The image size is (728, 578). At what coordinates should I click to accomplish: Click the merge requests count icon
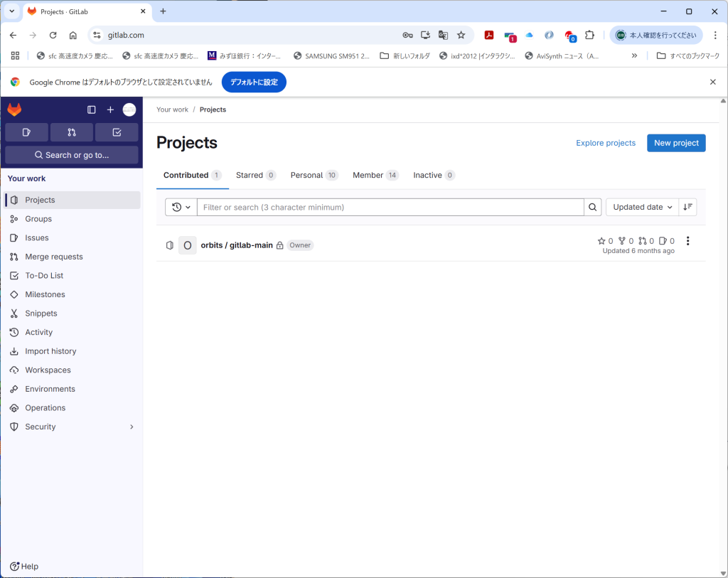643,240
